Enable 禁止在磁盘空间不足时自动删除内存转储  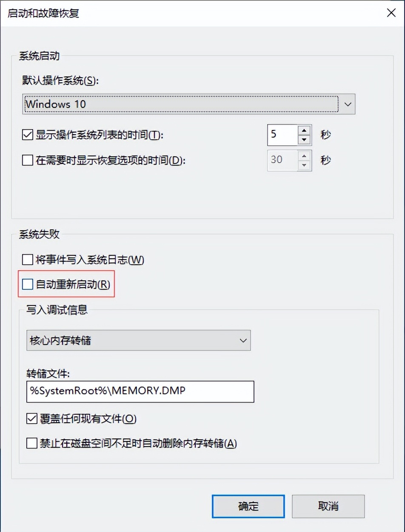31,444
